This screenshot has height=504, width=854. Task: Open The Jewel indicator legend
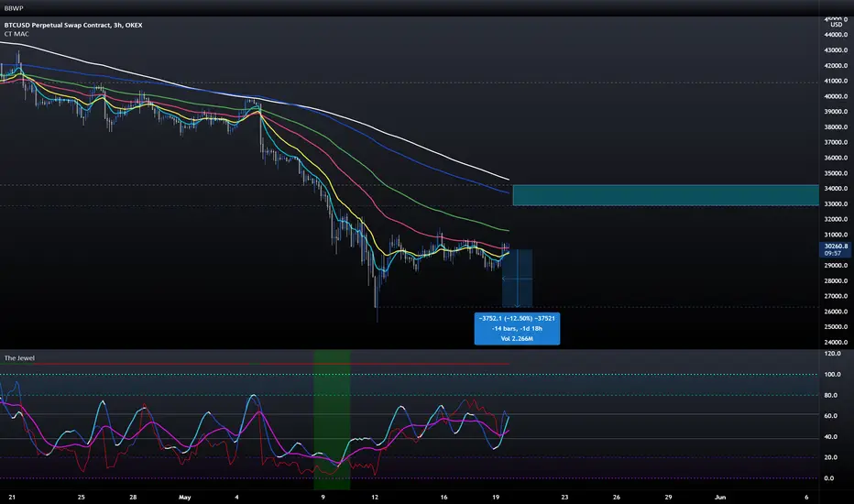tap(19, 358)
